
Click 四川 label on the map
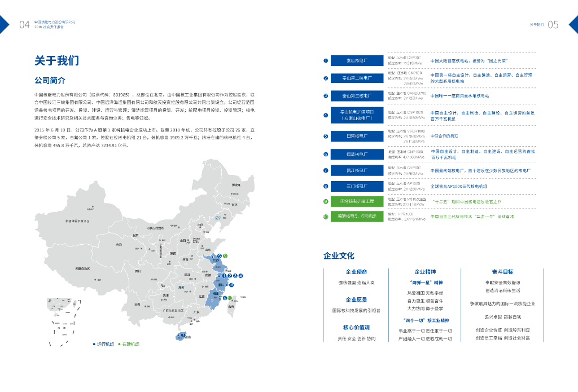[x=138, y=271]
